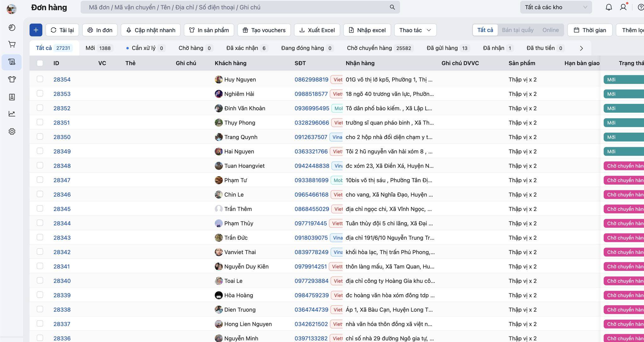Click the notification bell icon

(609, 7)
